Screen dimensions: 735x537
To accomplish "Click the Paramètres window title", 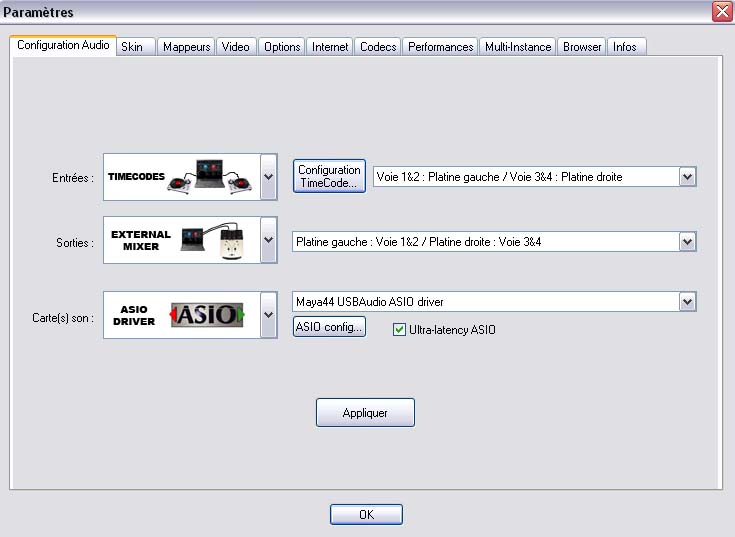I will click(x=38, y=12).
